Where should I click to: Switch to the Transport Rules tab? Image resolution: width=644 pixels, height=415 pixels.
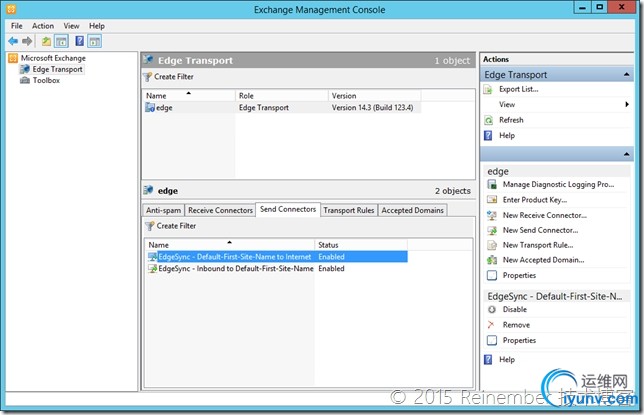pyautogui.click(x=349, y=210)
